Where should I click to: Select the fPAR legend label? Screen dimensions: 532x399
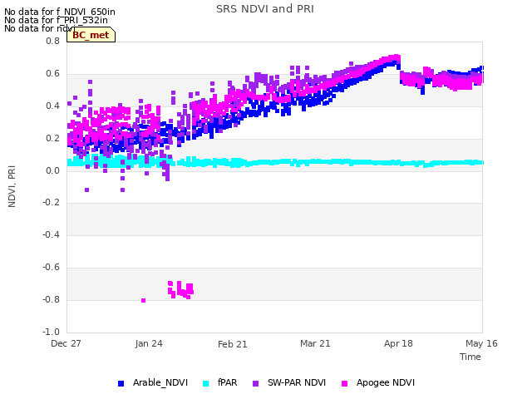pyautogui.click(x=227, y=382)
